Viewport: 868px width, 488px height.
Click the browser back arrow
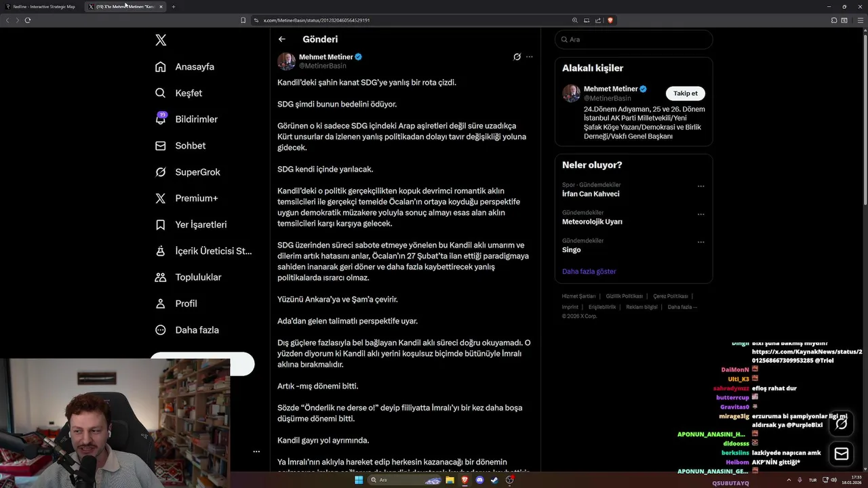(x=7, y=20)
